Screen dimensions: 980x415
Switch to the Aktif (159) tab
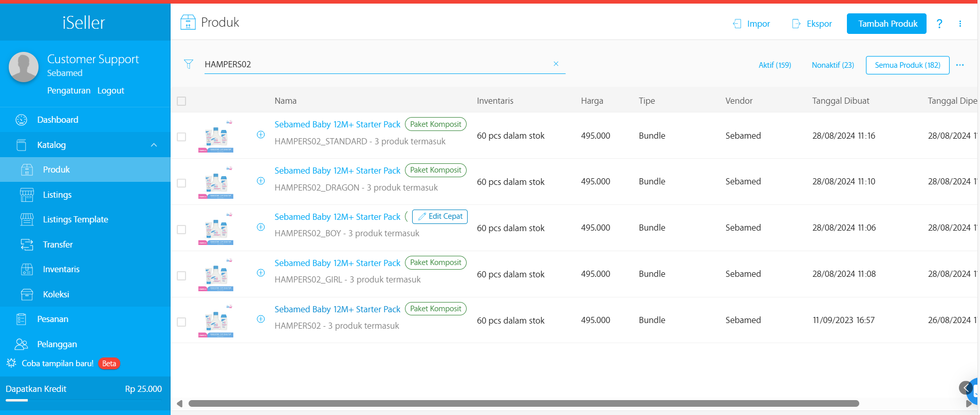[774, 65]
